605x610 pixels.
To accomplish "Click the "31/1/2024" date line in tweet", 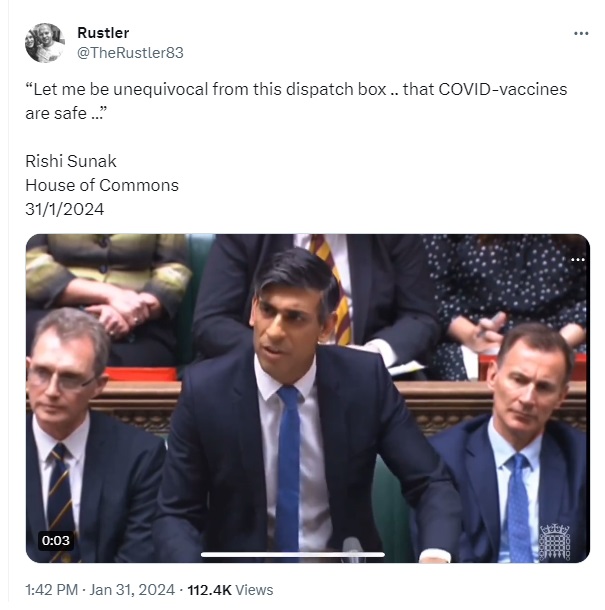I will tap(65, 209).
